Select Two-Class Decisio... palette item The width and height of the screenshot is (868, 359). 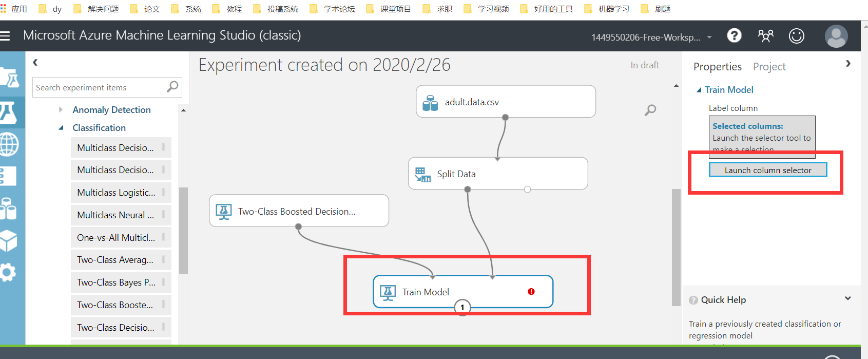pyautogui.click(x=121, y=328)
